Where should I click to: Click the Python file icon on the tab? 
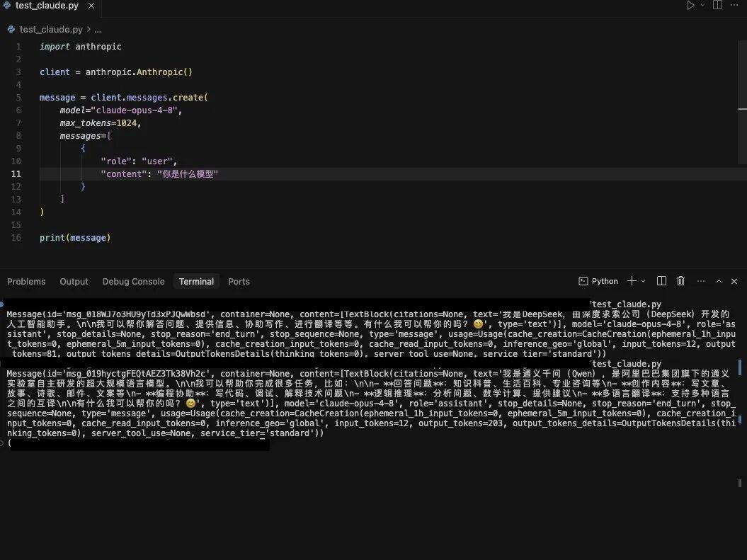point(6,5)
